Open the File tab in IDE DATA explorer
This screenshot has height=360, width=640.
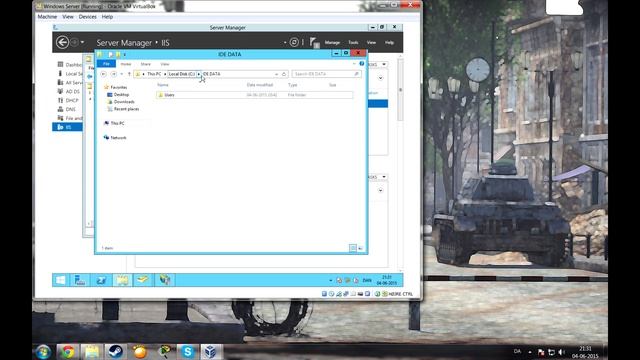coord(106,64)
